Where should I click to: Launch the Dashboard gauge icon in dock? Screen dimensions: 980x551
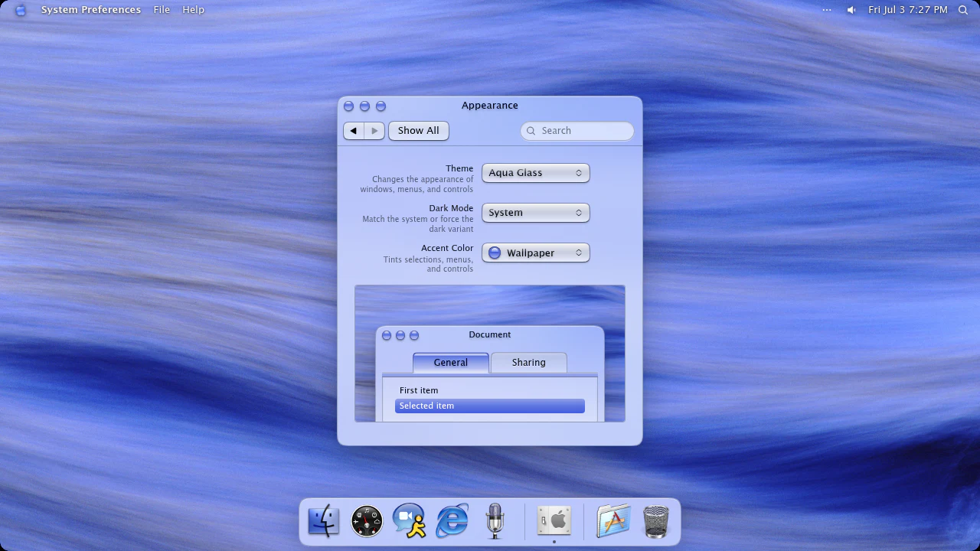click(x=367, y=521)
